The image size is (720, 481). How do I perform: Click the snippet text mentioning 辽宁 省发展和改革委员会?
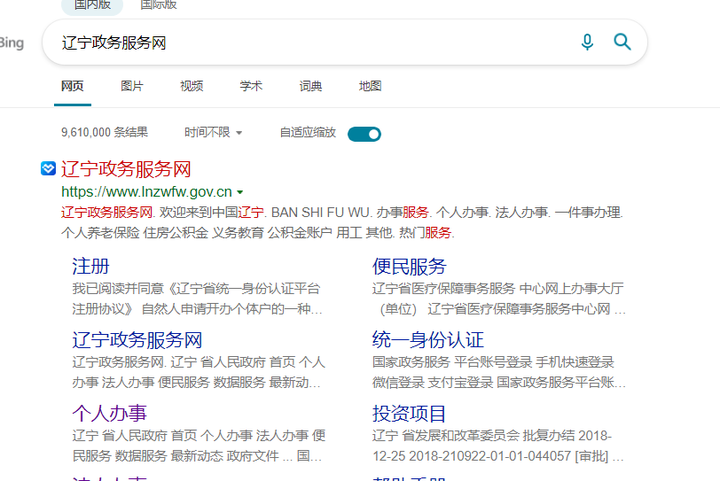coord(498,446)
